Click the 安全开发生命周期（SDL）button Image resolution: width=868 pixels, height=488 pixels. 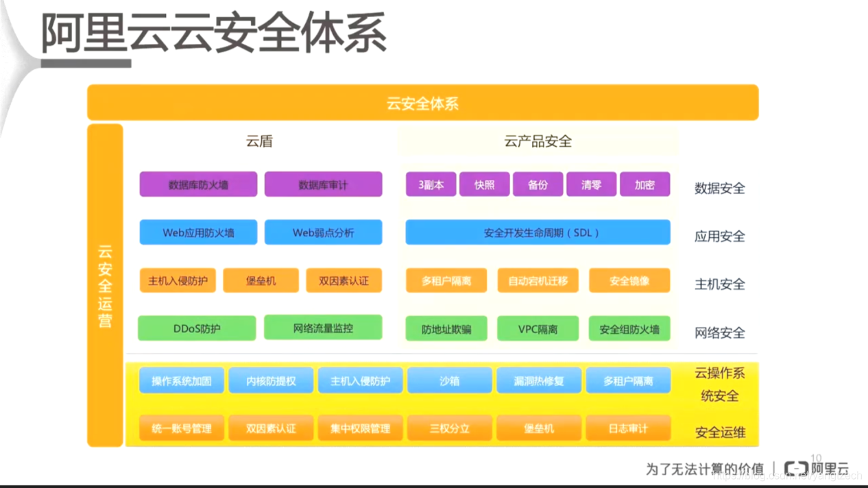[538, 232]
